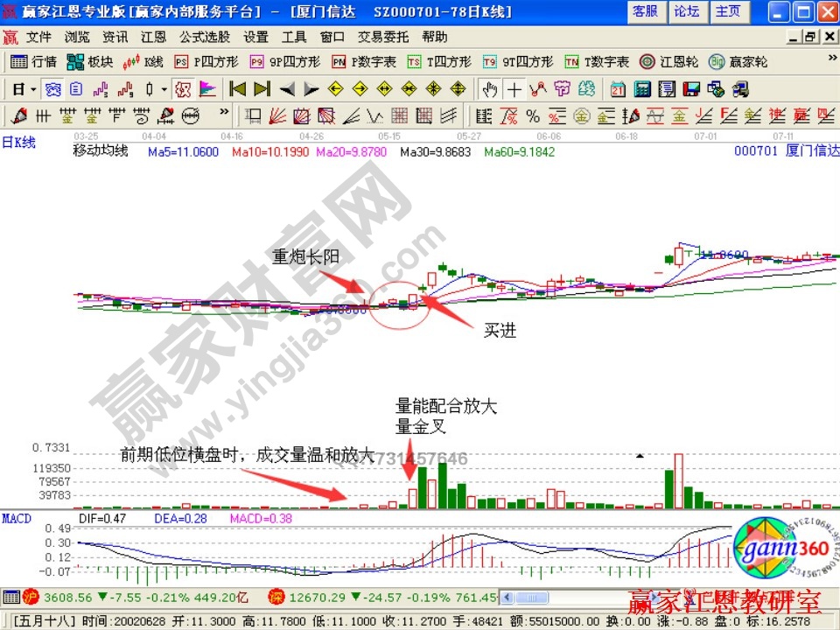Select the Gann fan lines tool

click(278, 115)
